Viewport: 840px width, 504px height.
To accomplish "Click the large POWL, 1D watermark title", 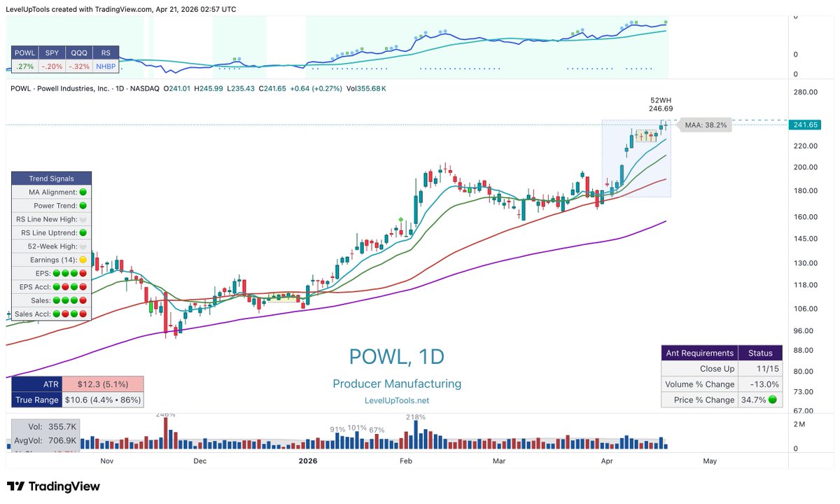I will pyautogui.click(x=397, y=356).
